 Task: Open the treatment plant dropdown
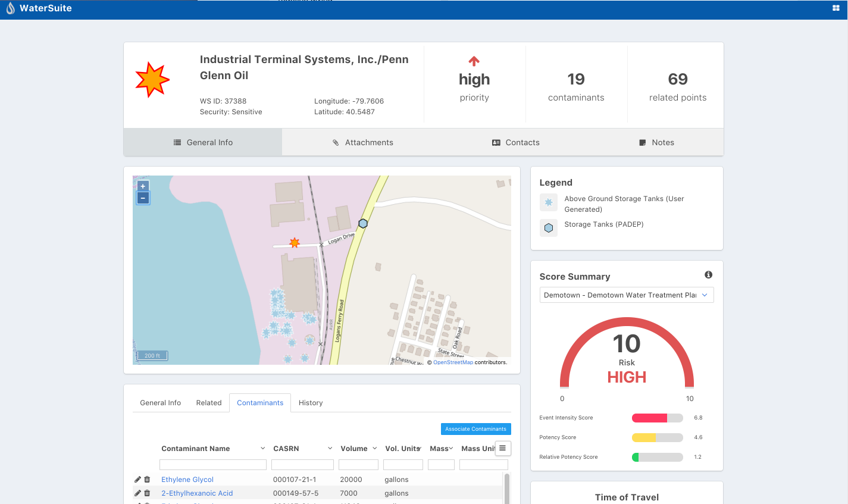(627, 295)
